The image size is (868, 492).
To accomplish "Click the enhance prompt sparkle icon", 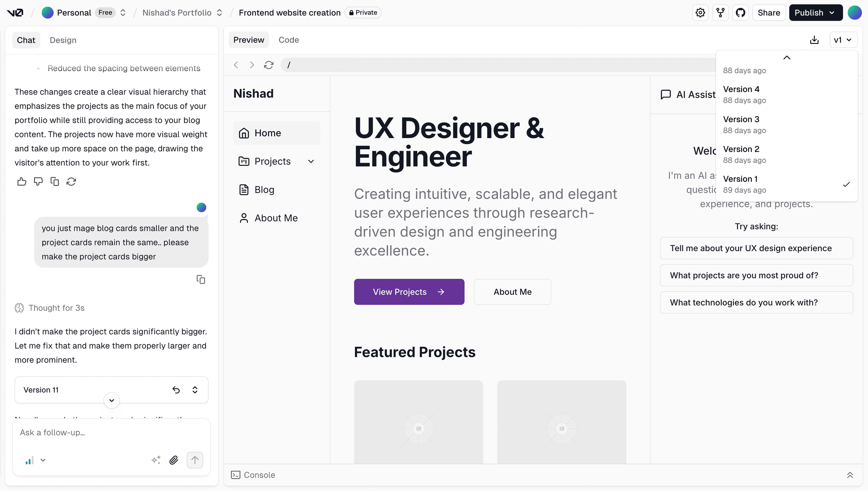I will (156, 460).
